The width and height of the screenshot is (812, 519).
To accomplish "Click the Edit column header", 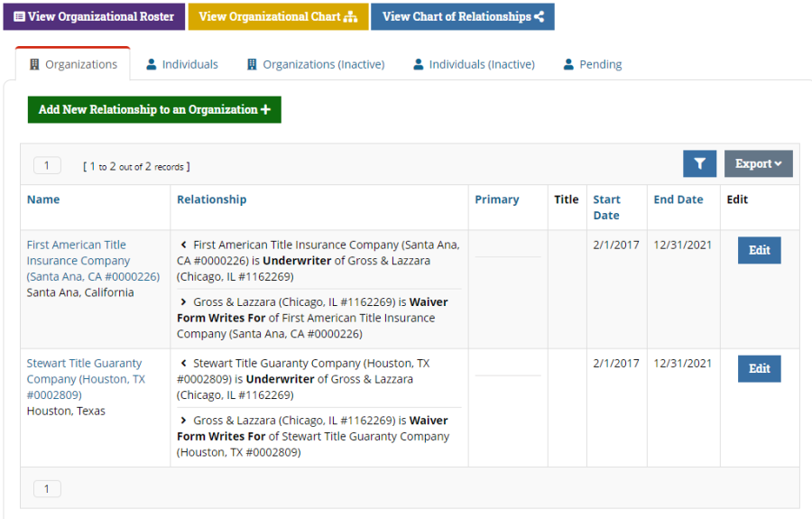I will (x=737, y=199).
